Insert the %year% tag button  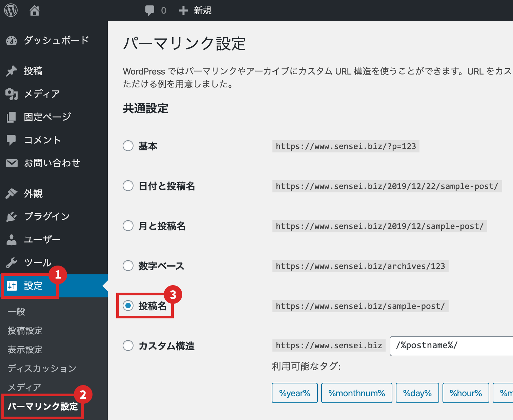295,393
